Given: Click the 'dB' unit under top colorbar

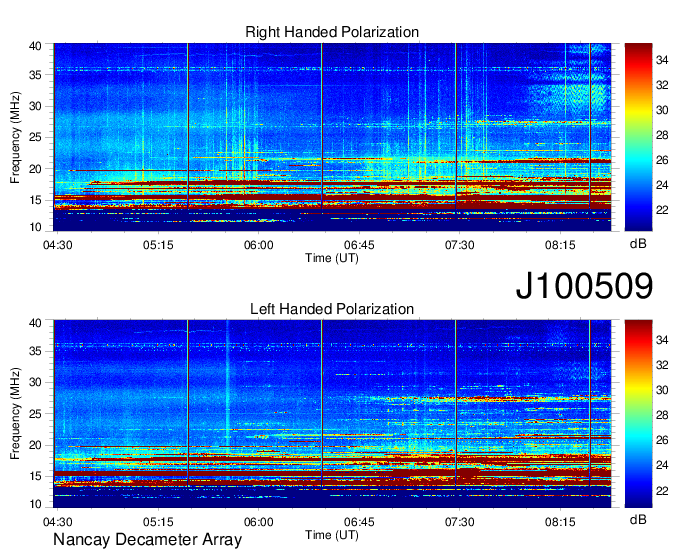Looking at the screenshot, I should pos(638,244).
